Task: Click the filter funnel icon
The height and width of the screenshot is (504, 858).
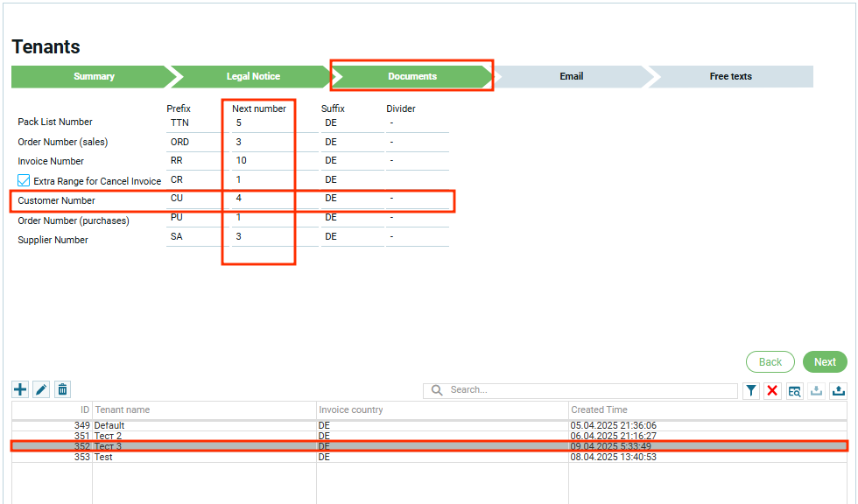Action: 751,391
